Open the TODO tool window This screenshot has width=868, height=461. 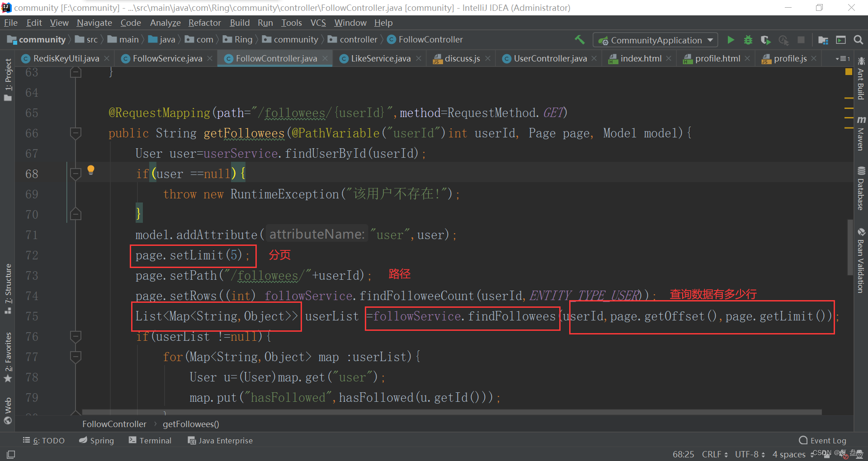[44, 441]
